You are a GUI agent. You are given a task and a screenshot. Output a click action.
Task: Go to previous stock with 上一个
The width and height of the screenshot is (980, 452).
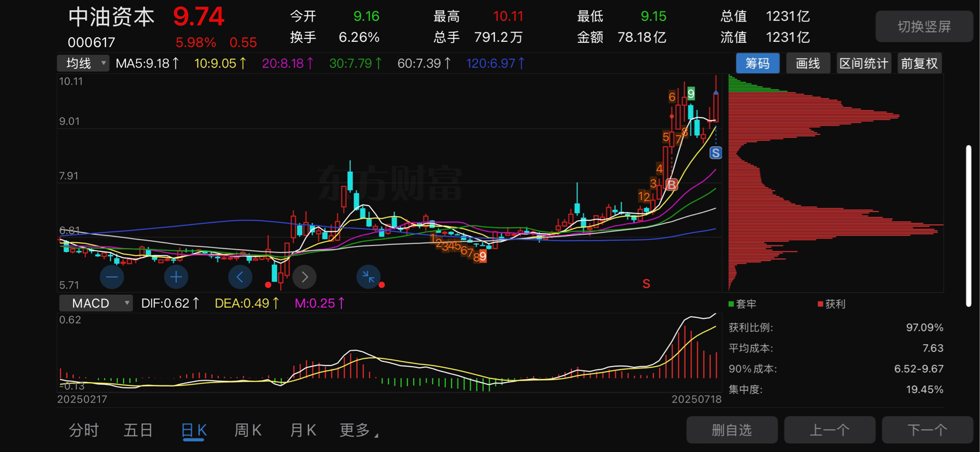[x=830, y=430]
